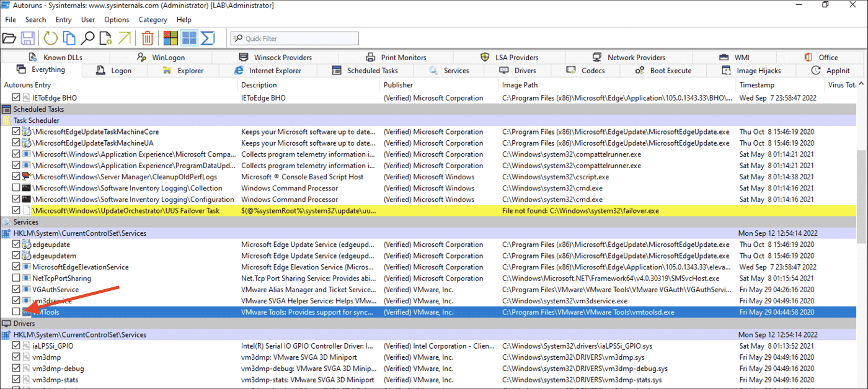Open the Entry menu

[63, 19]
